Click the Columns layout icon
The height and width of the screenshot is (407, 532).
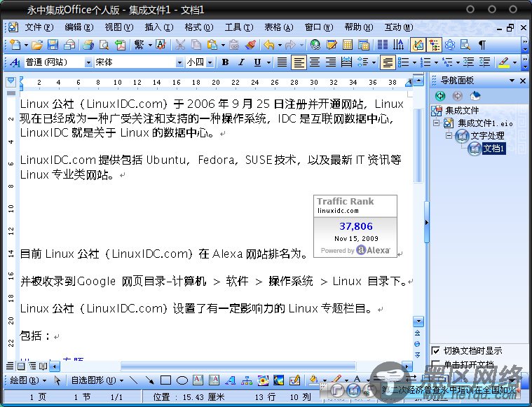tap(383, 45)
